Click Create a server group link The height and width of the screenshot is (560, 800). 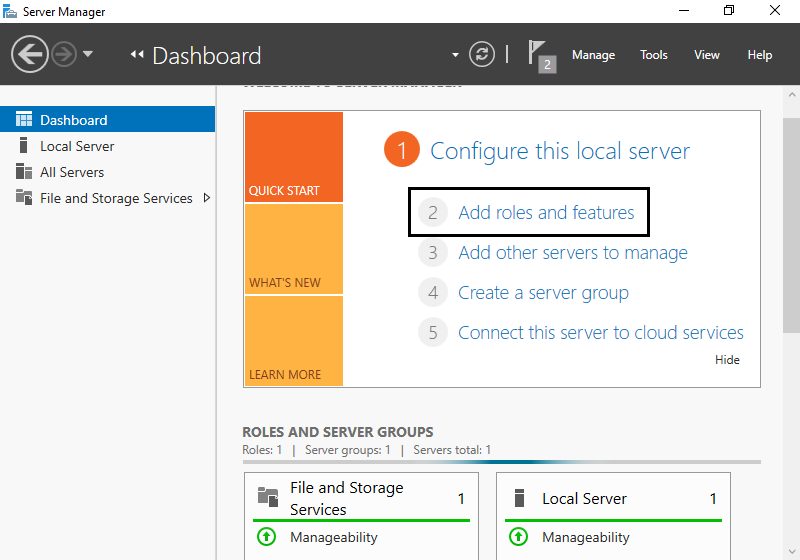[x=543, y=293]
